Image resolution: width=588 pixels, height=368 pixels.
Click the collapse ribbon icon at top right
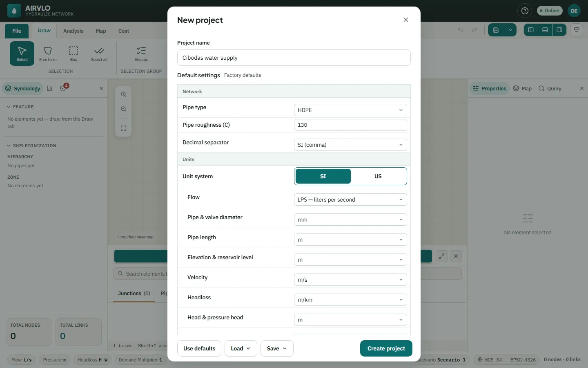click(577, 30)
